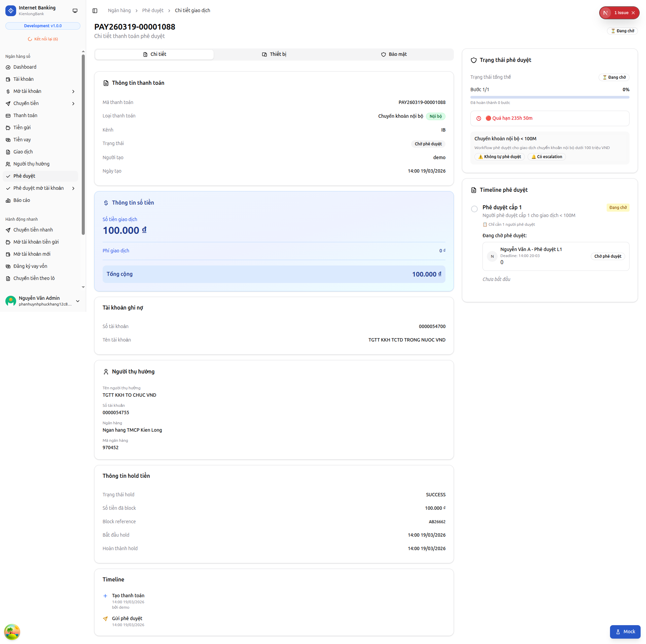Open Nguyễn Văn Admin user menu
Screen dimensions: 646x644
(43, 301)
